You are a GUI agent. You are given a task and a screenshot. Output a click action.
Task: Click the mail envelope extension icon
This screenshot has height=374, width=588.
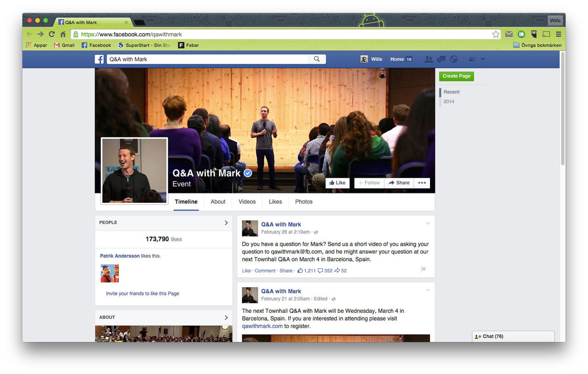[x=509, y=34]
